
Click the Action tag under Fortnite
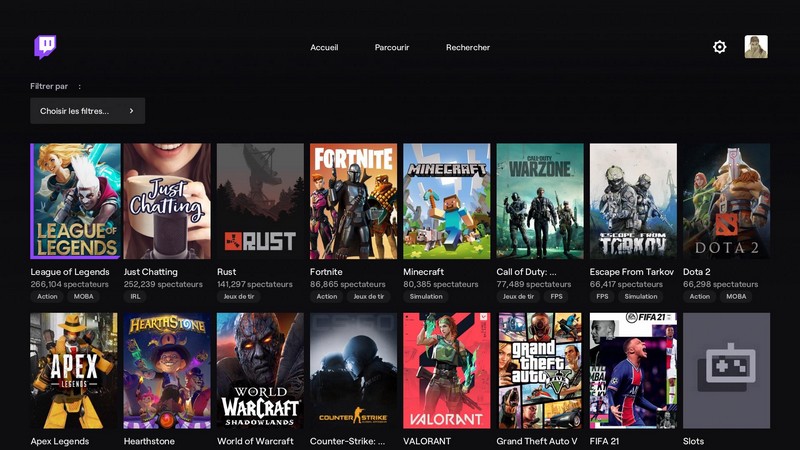click(x=327, y=296)
